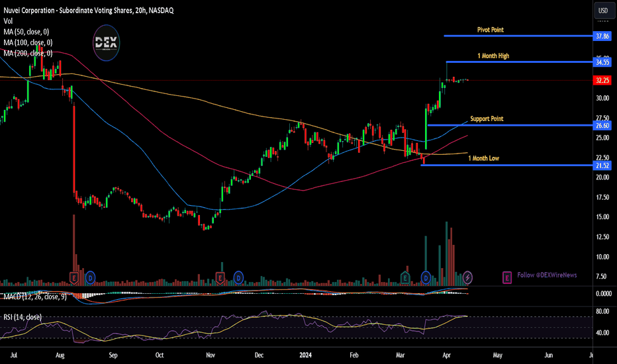The image size is (617, 364).
Task: Click the red 32.25 last price tag
Action: (x=602, y=80)
